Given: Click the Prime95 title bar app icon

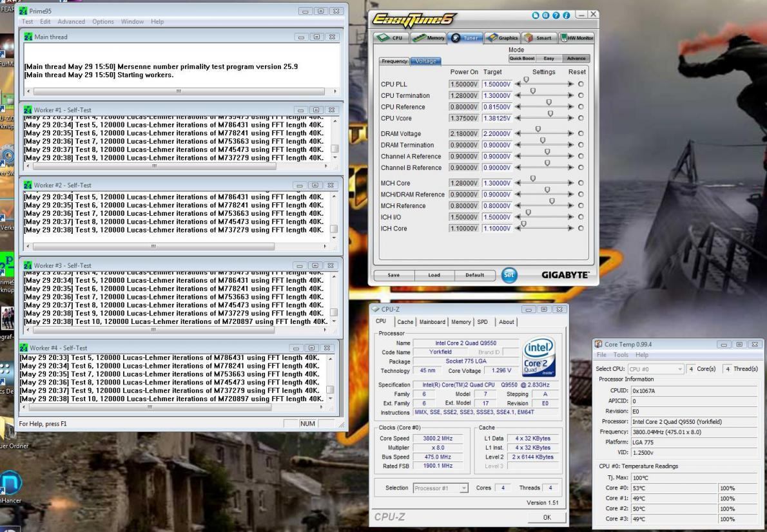Looking at the screenshot, I should (23, 11).
